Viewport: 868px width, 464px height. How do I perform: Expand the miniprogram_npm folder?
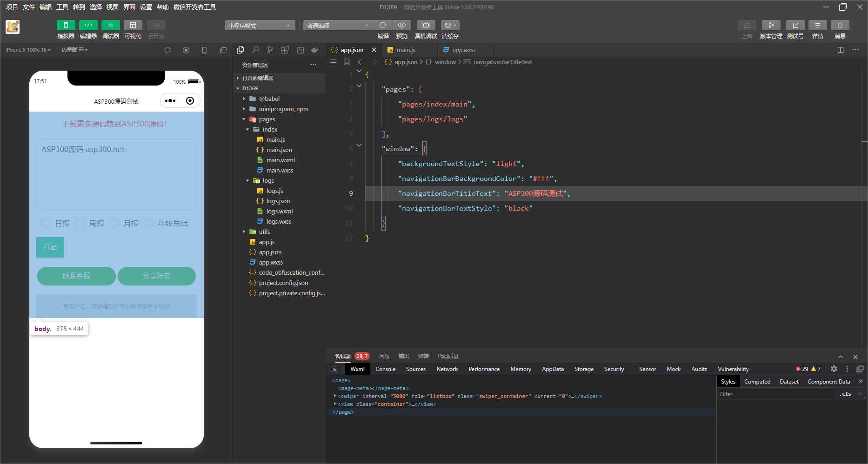(x=244, y=109)
